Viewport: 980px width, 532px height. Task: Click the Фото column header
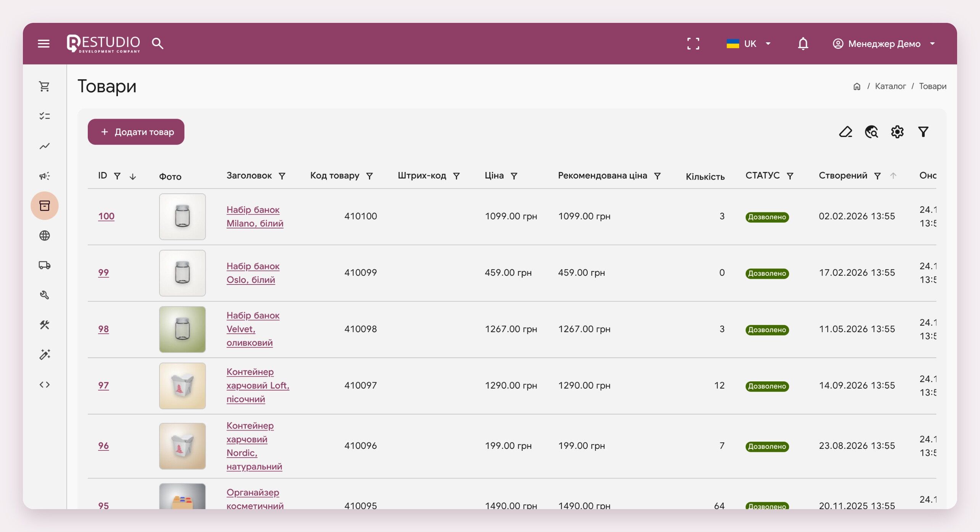[x=170, y=177]
